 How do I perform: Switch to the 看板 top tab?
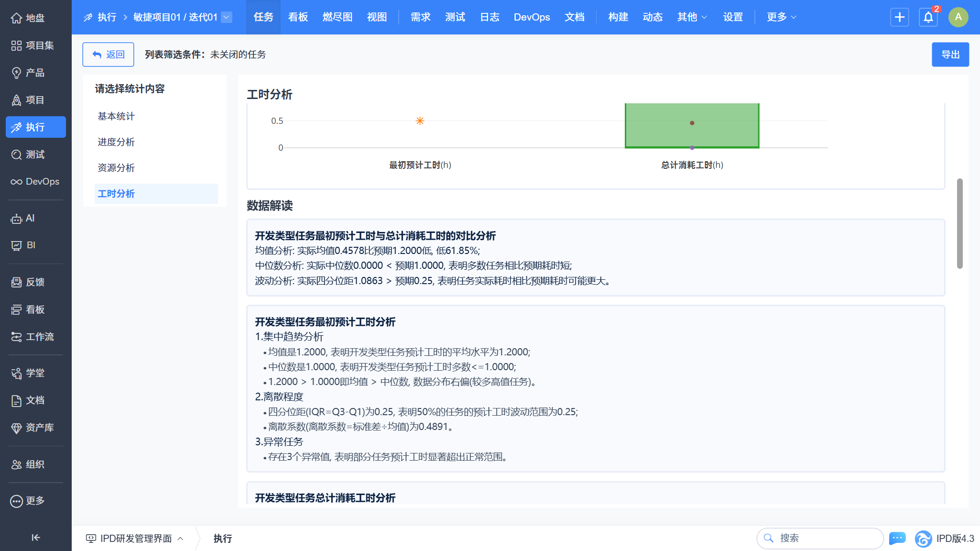(298, 17)
